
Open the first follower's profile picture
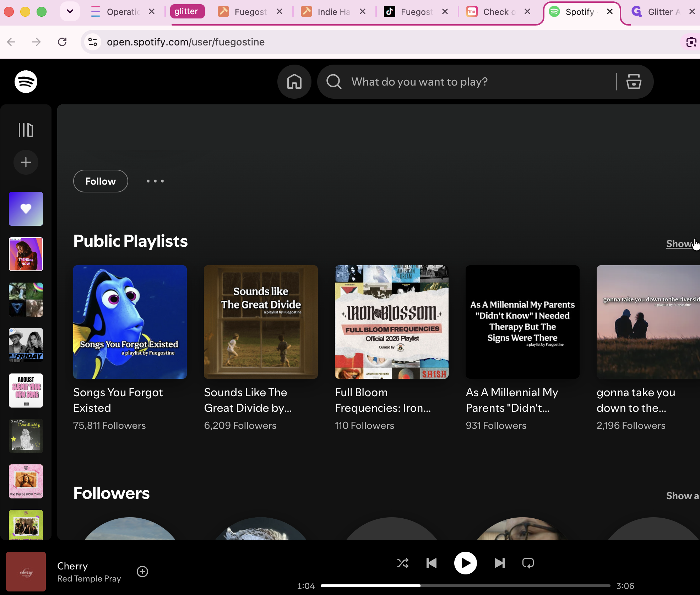[x=130, y=529]
